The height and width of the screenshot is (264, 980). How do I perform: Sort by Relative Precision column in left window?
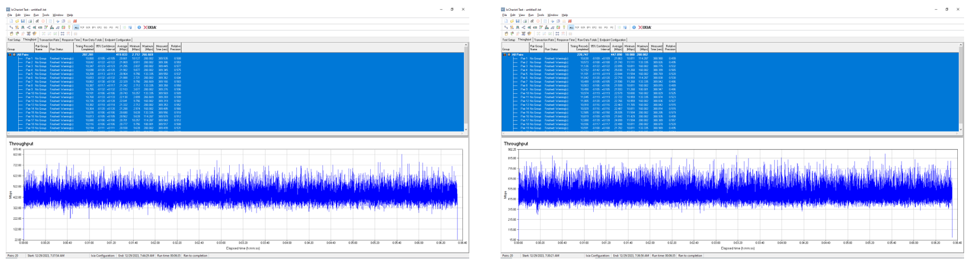tap(175, 48)
